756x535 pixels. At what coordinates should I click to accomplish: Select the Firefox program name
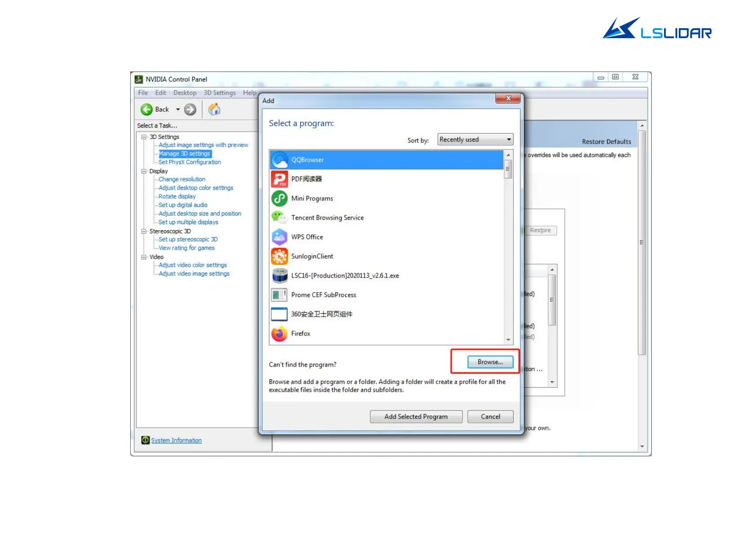click(301, 334)
